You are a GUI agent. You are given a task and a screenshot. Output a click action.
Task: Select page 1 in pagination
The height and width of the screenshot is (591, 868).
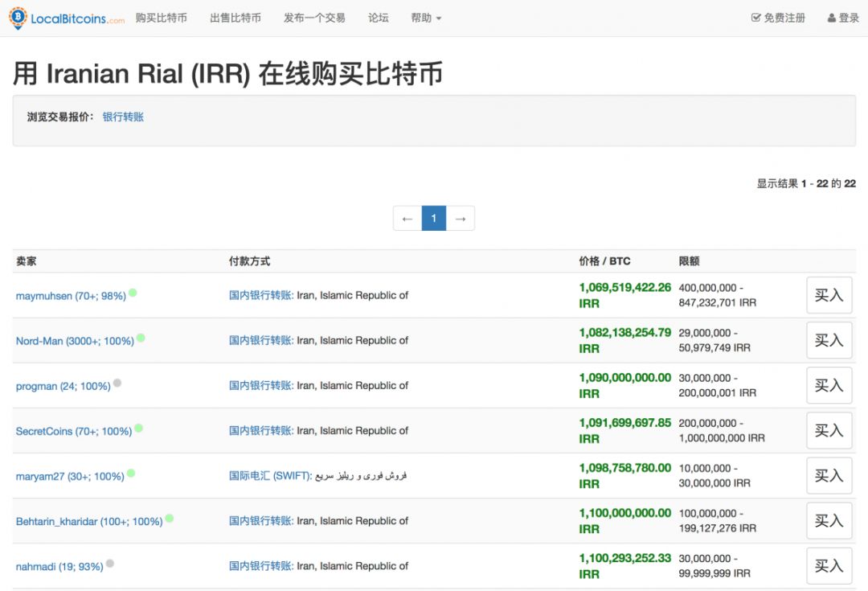(434, 218)
